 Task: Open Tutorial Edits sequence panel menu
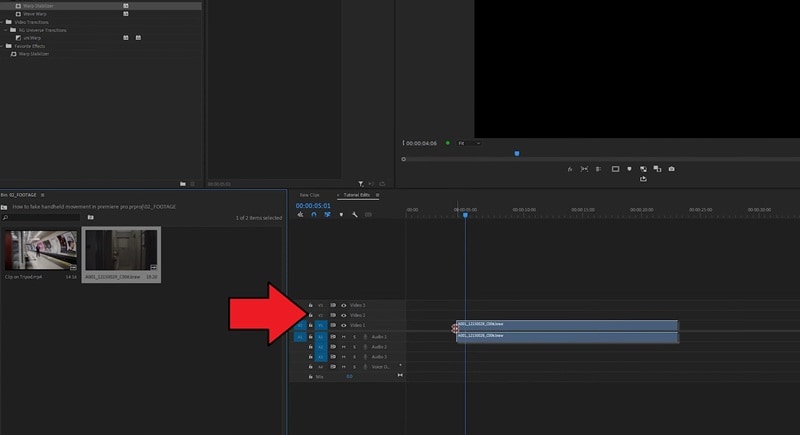[x=377, y=195]
